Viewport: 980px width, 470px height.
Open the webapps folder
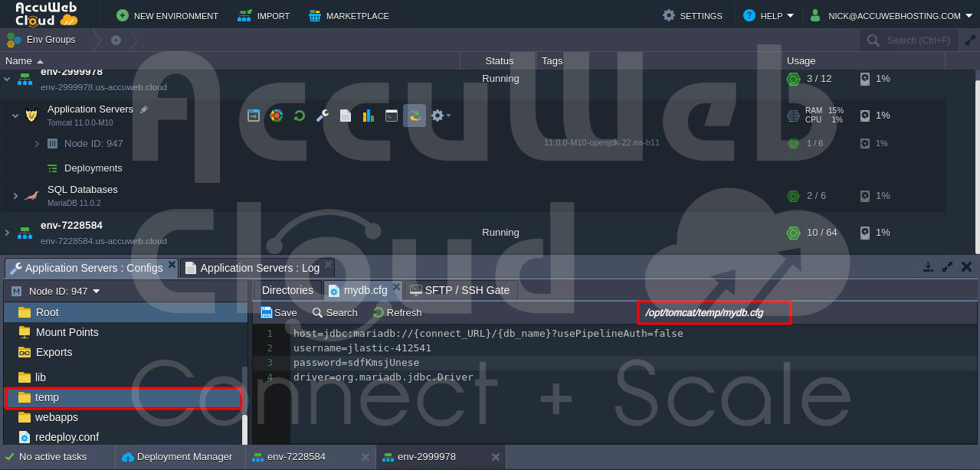tap(56, 417)
